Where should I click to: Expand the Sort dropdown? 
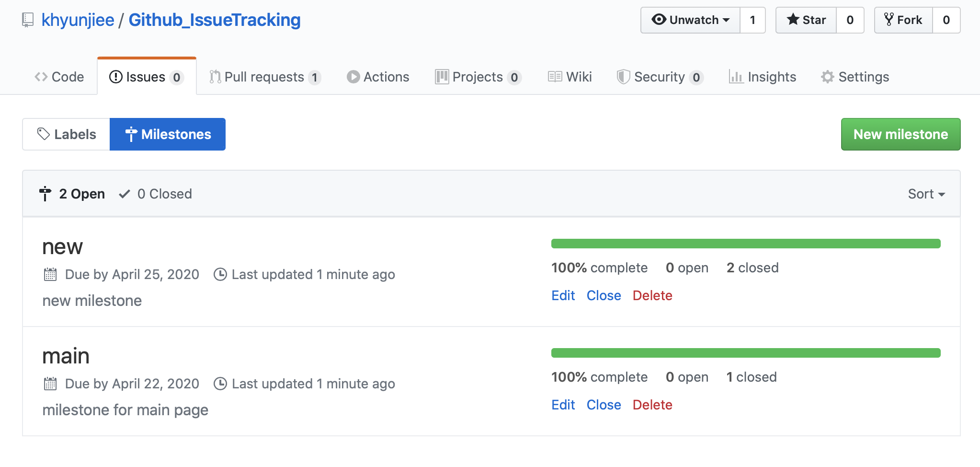926,194
